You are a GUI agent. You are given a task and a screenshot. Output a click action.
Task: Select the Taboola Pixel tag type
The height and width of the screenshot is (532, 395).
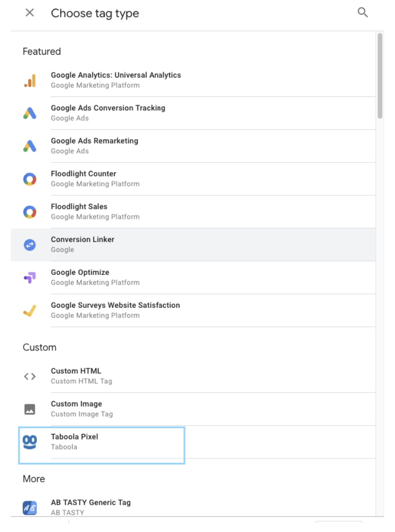click(194, 442)
